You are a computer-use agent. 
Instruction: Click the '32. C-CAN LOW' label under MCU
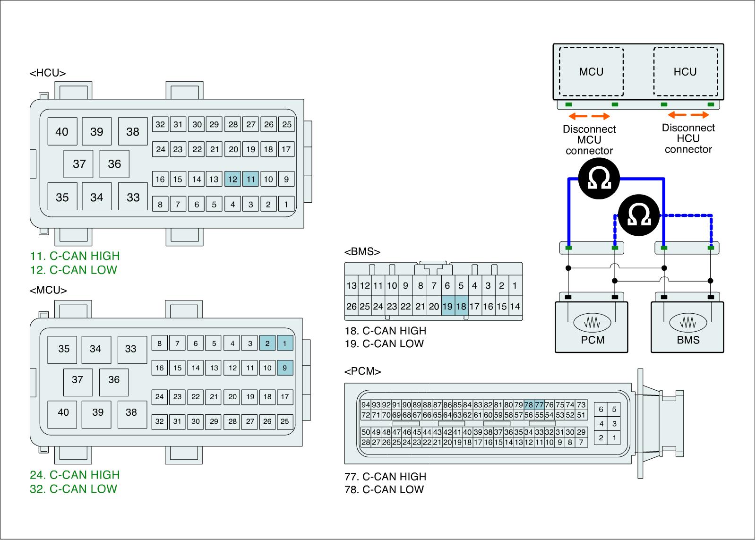pos(73,489)
